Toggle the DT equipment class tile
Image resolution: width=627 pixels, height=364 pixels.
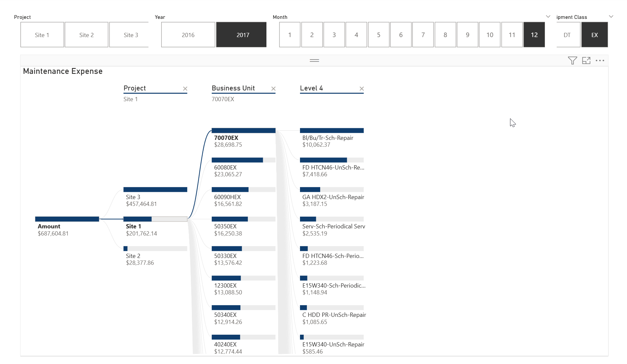pyautogui.click(x=567, y=35)
